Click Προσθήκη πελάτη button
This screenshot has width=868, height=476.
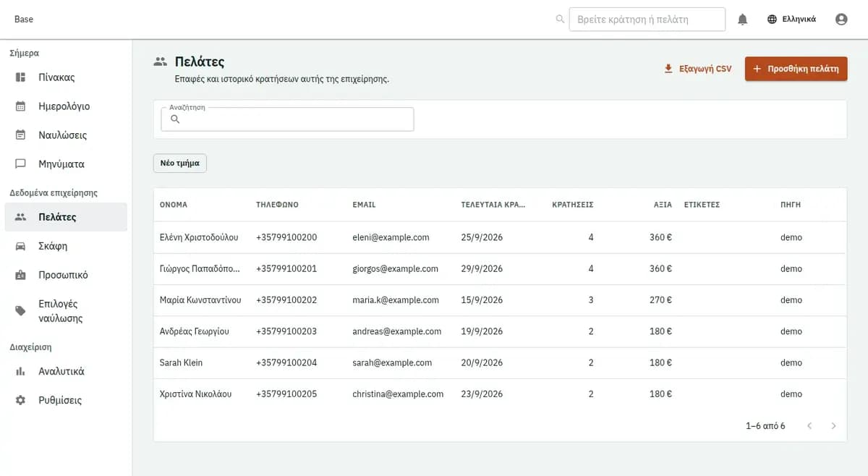point(796,69)
